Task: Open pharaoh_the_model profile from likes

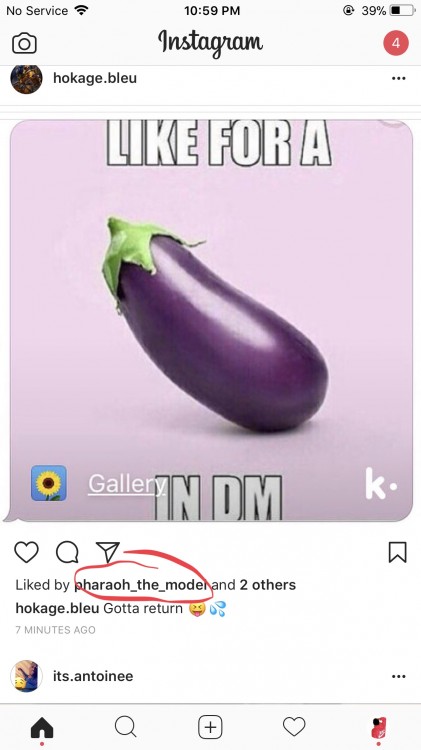Action: point(142,585)
